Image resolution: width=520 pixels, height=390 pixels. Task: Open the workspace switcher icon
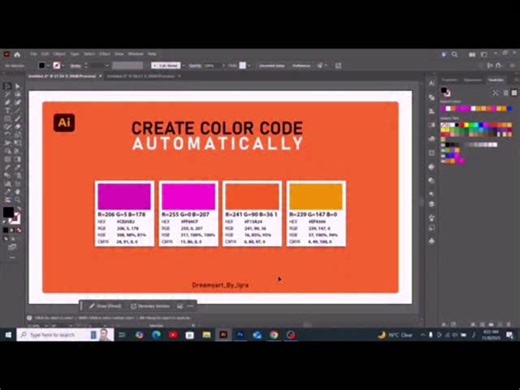(x=484, y=54)
